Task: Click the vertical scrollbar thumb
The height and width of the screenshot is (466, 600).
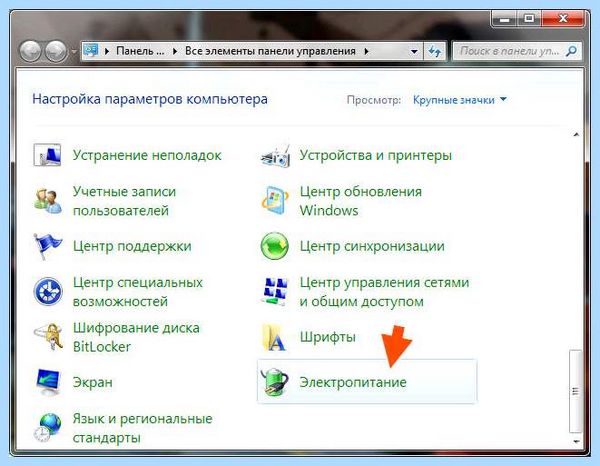Action: (576, 391)
